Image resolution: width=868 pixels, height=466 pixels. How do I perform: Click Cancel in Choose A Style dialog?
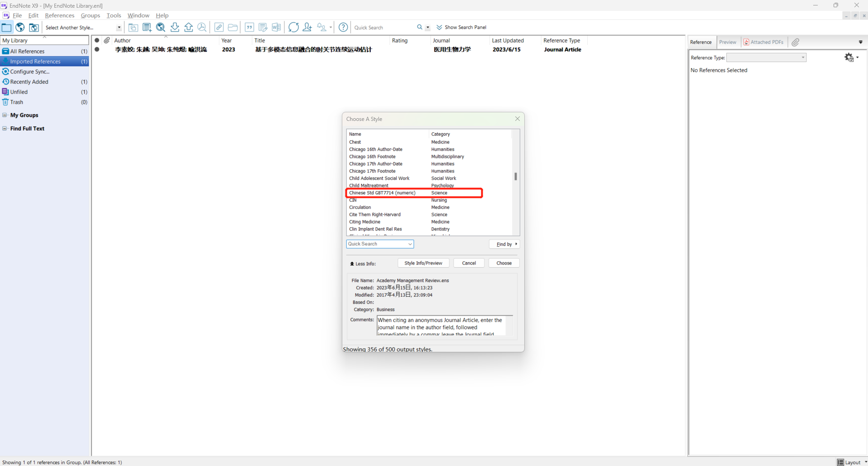(469, 263)
